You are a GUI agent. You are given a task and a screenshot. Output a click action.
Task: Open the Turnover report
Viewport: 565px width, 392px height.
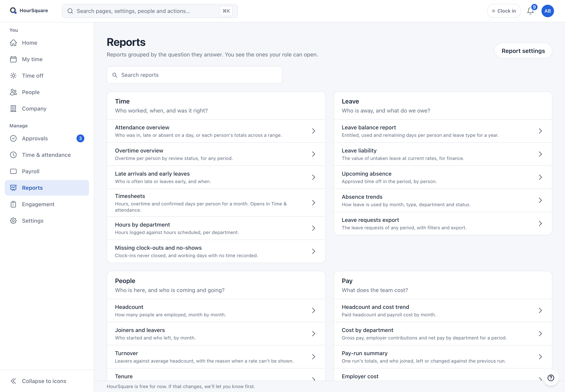[x=216, y=357]
